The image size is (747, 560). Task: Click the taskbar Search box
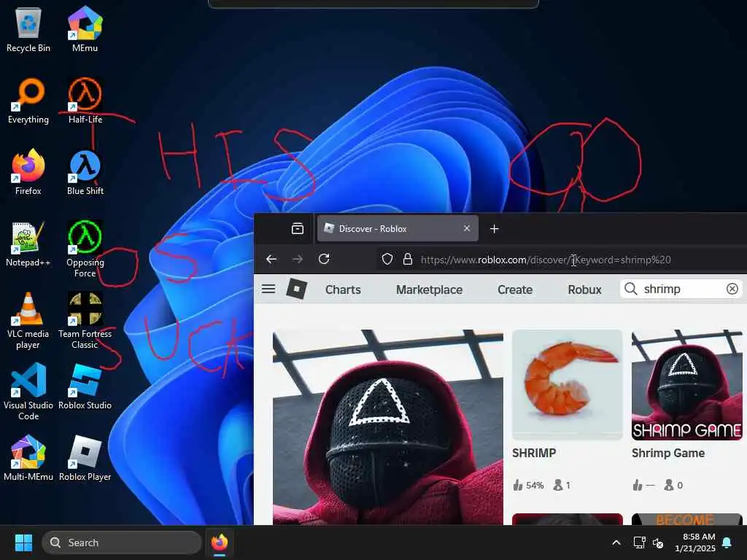tap(122, 542)
